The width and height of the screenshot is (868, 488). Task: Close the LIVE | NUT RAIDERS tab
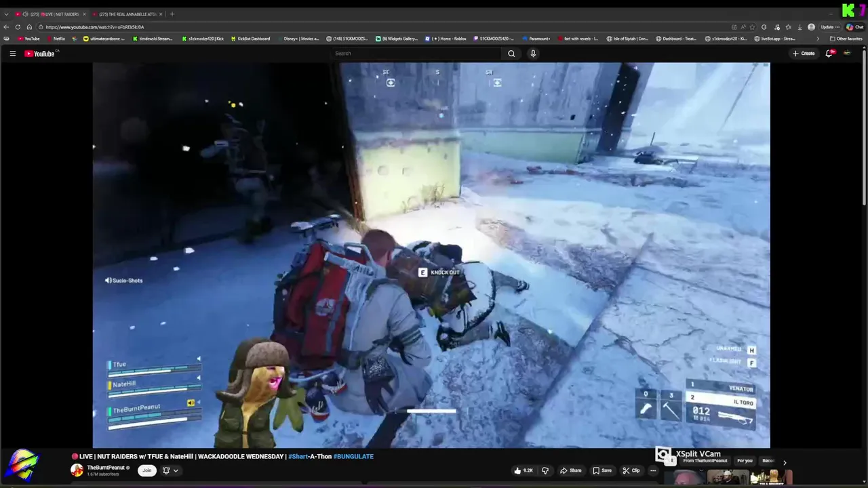84,14
